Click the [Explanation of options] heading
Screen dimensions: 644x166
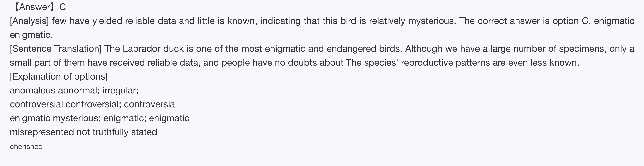(x=58, y=76)
